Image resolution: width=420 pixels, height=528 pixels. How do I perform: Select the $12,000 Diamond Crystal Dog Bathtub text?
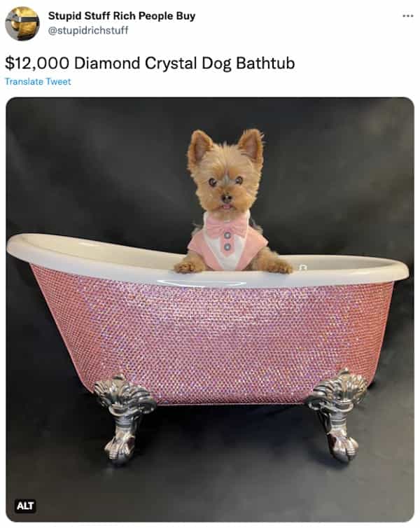[x=150, y=63]
